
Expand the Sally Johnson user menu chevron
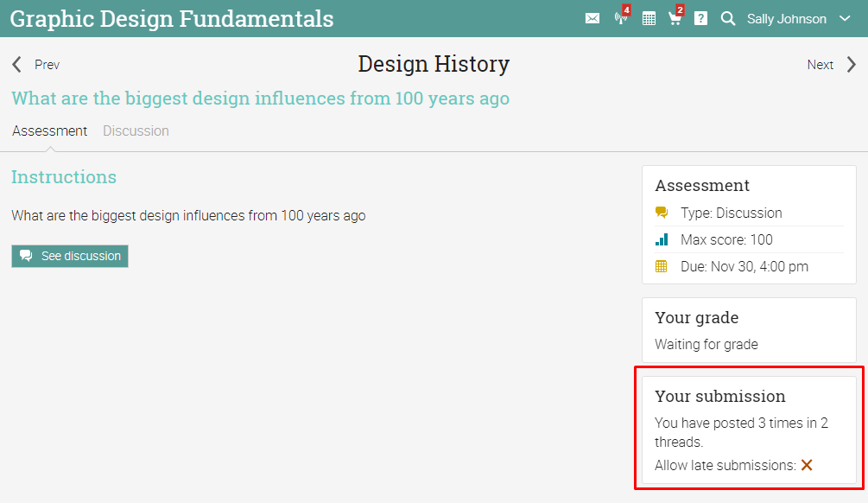coord(845,18)
